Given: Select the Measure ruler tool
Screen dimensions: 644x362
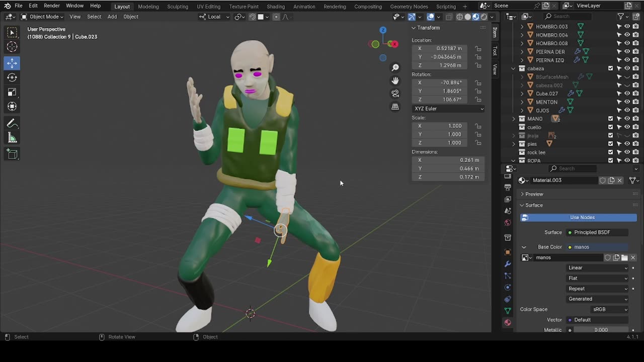Looking at the screenshot, I should coord(12,138).
